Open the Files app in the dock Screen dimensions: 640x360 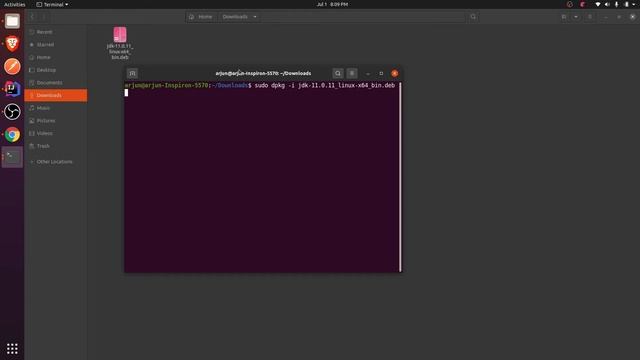pyautogui.click(x=12, y=21)
